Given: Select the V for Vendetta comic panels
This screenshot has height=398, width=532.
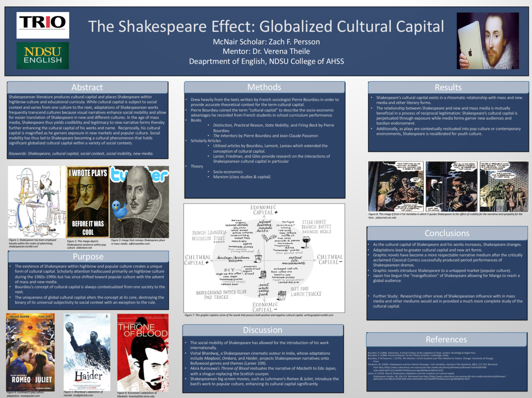Looking at the screenshot, I should point(448,186).
